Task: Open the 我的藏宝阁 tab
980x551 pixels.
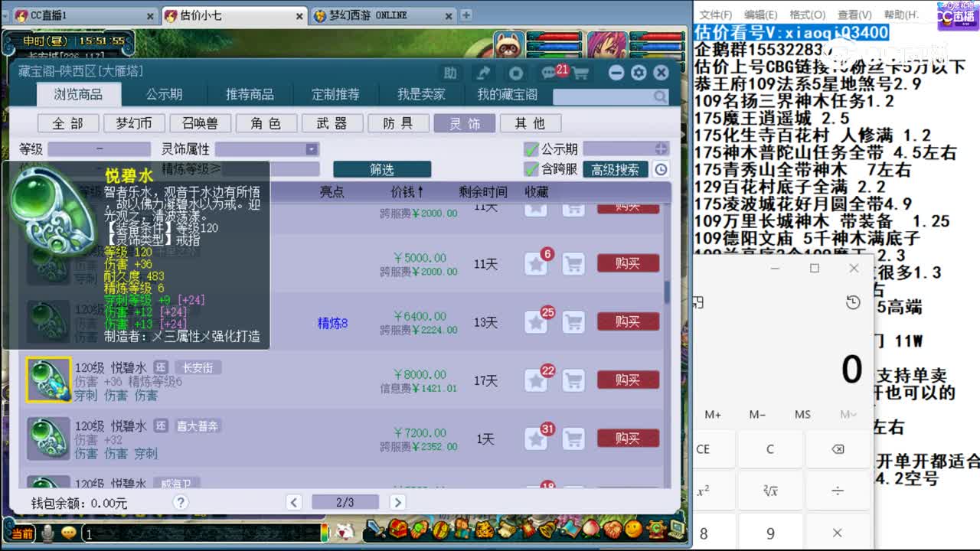Action: [x=507, y=94]
